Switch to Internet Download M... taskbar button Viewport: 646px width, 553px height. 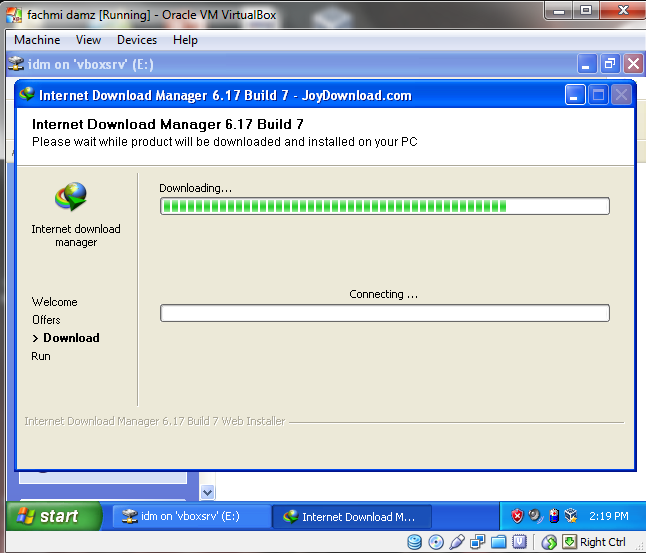pos(352,516)
